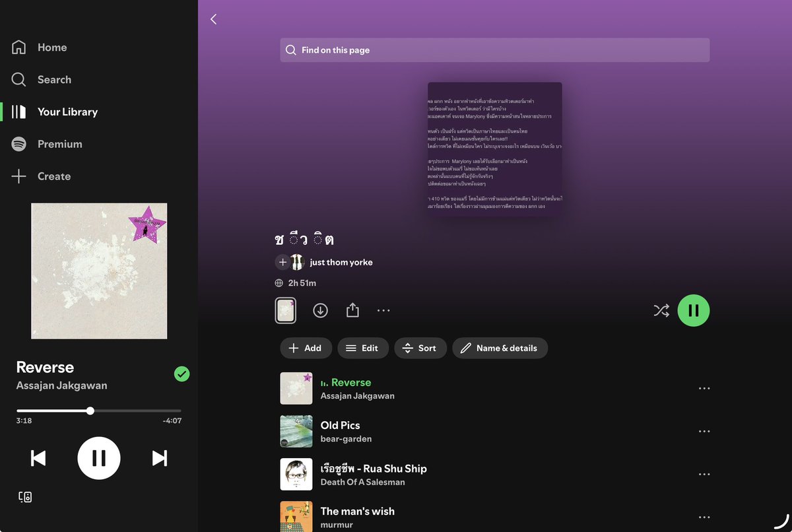Share the playlist with the share icon
The height and width of the screenshot is (532, 792).
tap(352, 310)
